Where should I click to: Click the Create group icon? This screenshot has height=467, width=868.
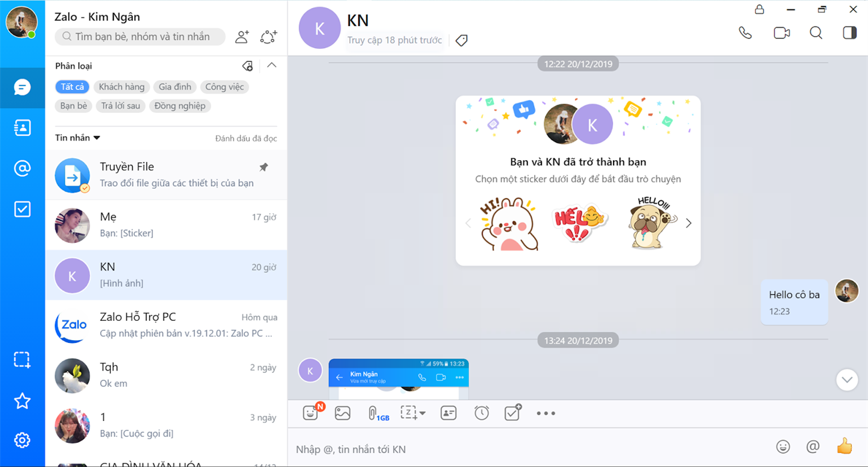pyautogui.click(x=268, y=37)
